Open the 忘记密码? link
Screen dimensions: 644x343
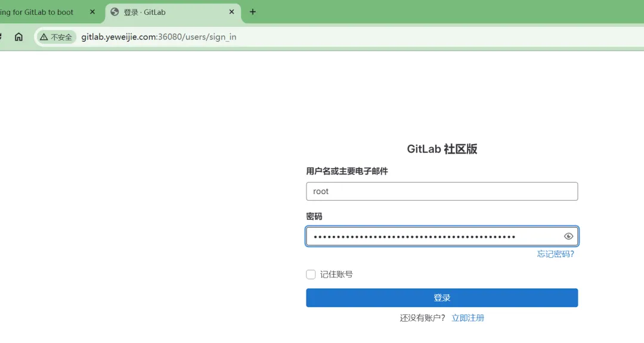pos(555,254)
